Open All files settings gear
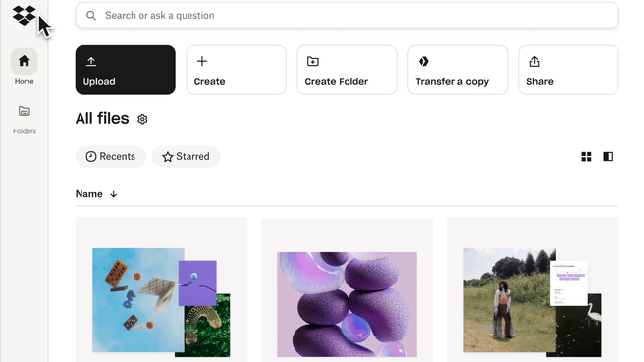This screenshot has height=362, width=644. 142,119
